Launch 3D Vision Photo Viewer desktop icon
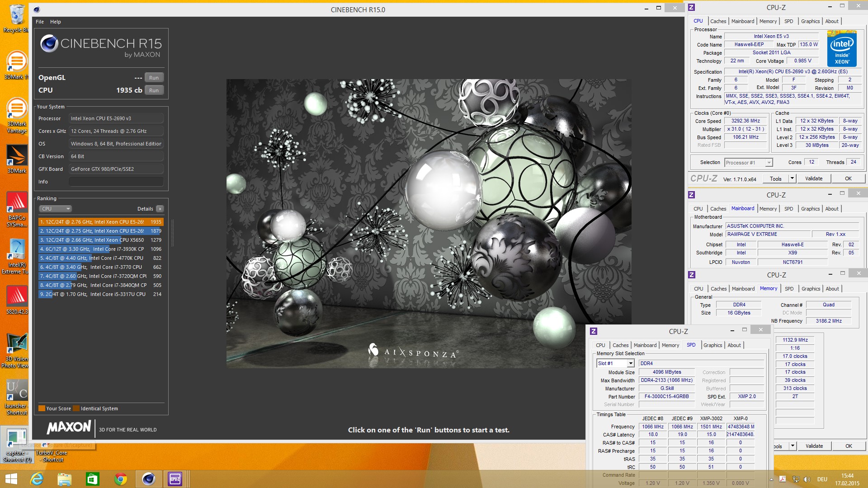 tap(16, 350)
